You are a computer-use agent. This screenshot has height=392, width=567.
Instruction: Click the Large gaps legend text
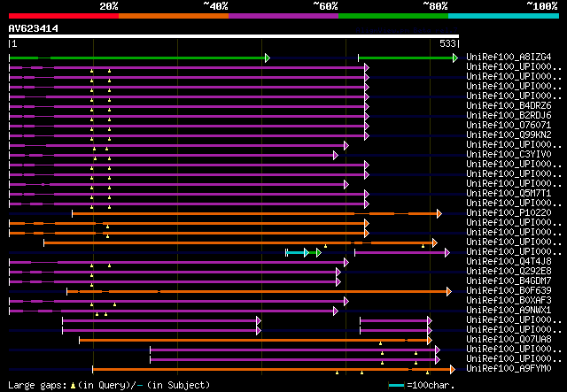coord(109,385)
